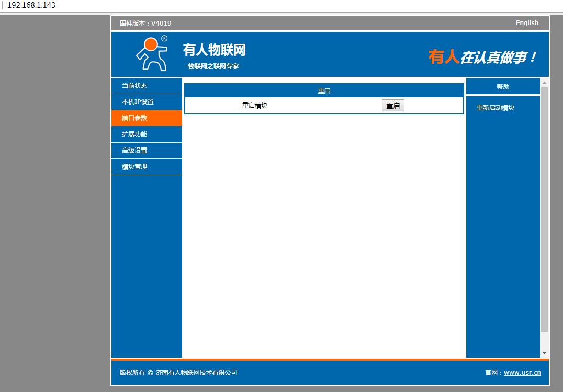
Task: Click the 有人物联网 brand title
Action: [x=214, y=50]
